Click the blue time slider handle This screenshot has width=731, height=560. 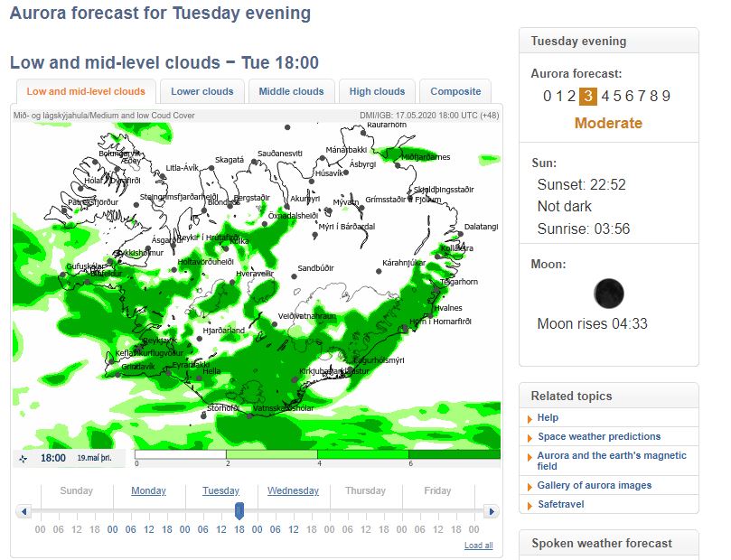(x=239, y=511)
